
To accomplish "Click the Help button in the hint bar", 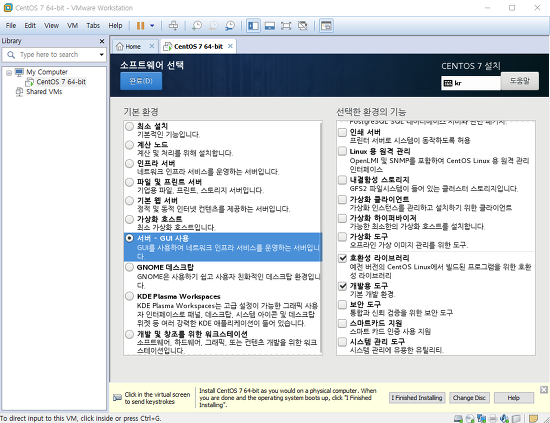I will [514, 398].
